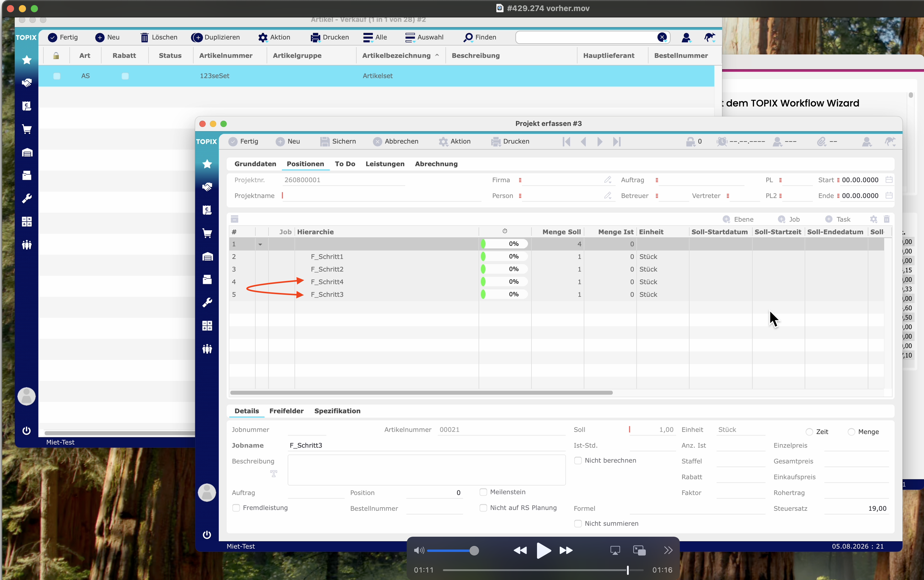Add a new Task to positions

838,219
